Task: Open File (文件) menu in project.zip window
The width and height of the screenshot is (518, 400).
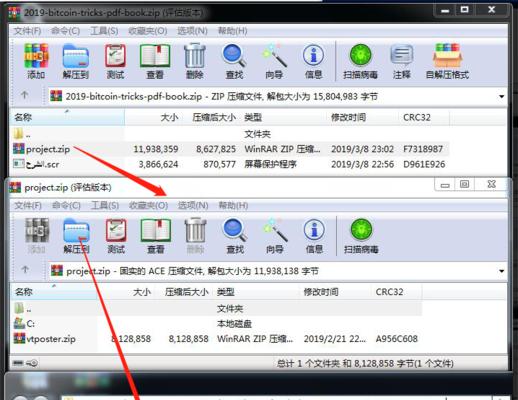Action: [28, 205]
